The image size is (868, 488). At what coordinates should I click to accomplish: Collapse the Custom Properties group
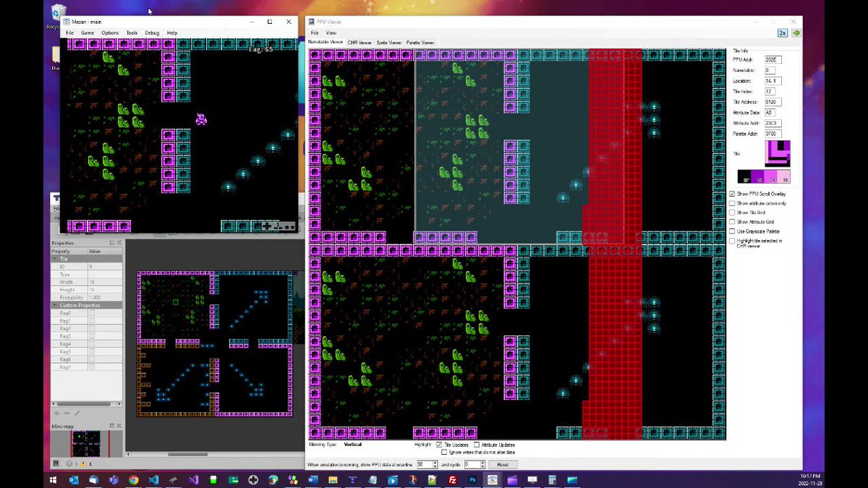[56, 305]
